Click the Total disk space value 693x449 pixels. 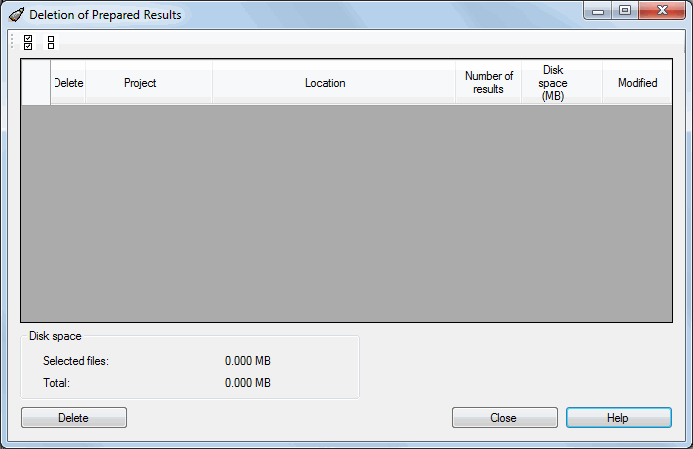point(248,383)
